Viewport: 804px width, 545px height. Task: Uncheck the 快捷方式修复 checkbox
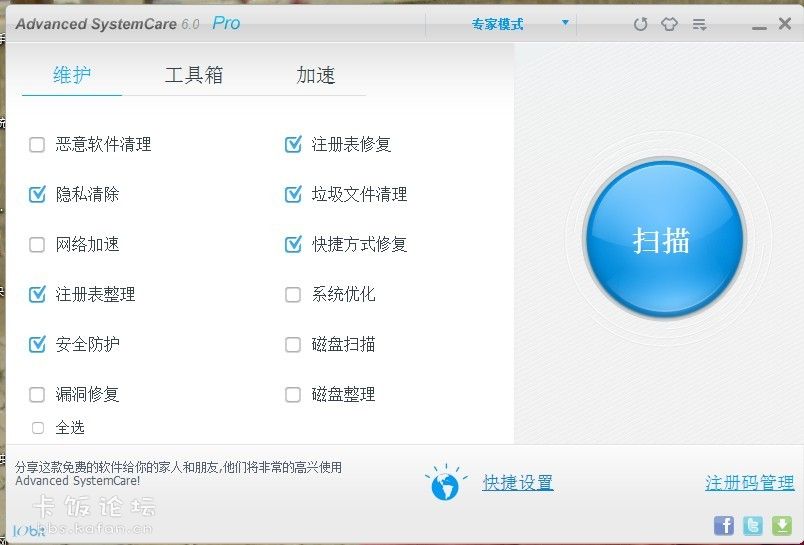293,245
